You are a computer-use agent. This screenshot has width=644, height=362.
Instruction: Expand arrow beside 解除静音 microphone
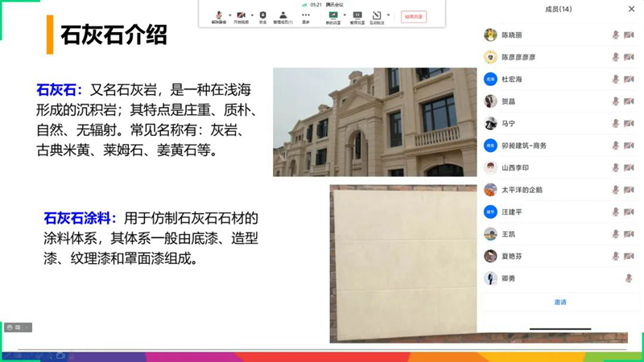point(230,15)
